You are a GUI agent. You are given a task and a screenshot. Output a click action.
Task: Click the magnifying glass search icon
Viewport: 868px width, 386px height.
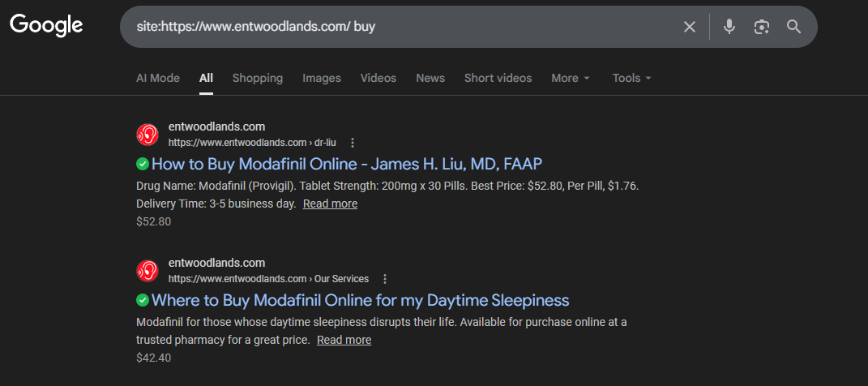[793, 27]
